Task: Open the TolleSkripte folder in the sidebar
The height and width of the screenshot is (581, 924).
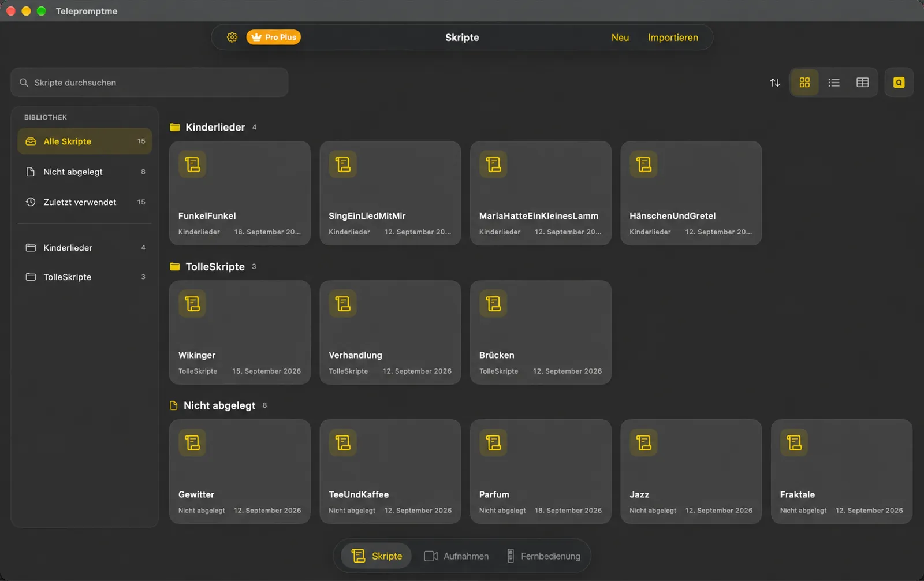Action: (x=85, y=277)
